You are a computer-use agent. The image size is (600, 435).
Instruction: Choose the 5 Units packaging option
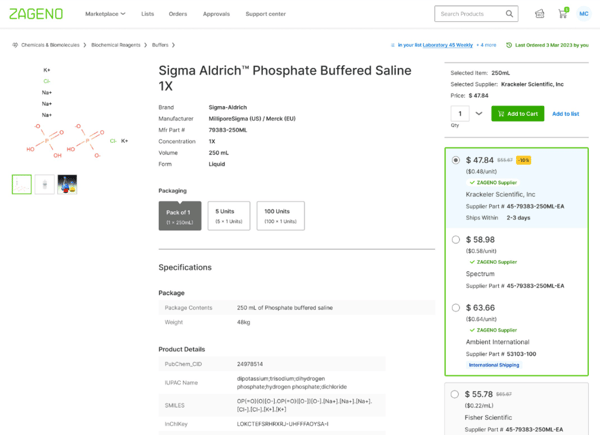(229, 216)
